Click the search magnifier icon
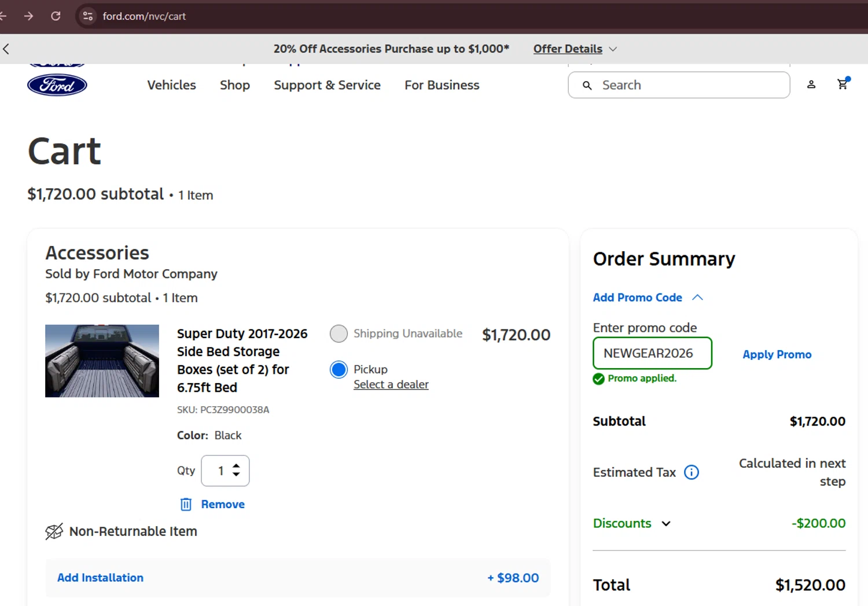 [587, 86]
